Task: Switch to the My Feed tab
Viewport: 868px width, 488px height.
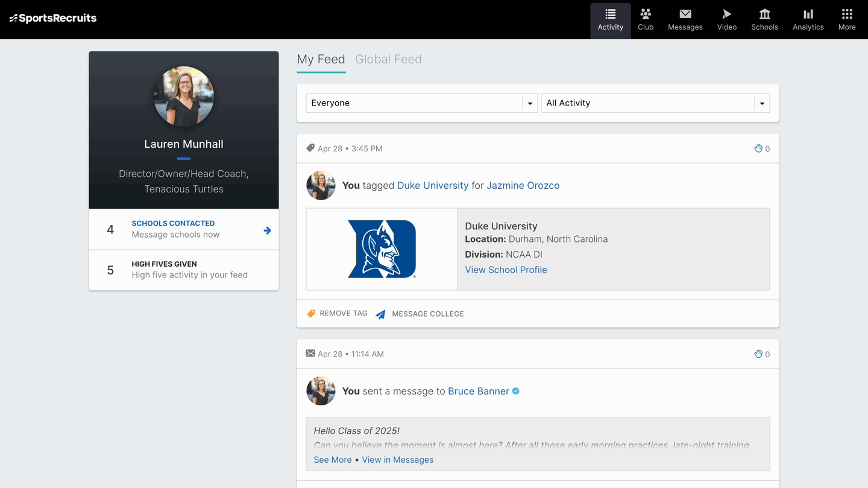Action: pyautogui.click(x=321, y=59)
